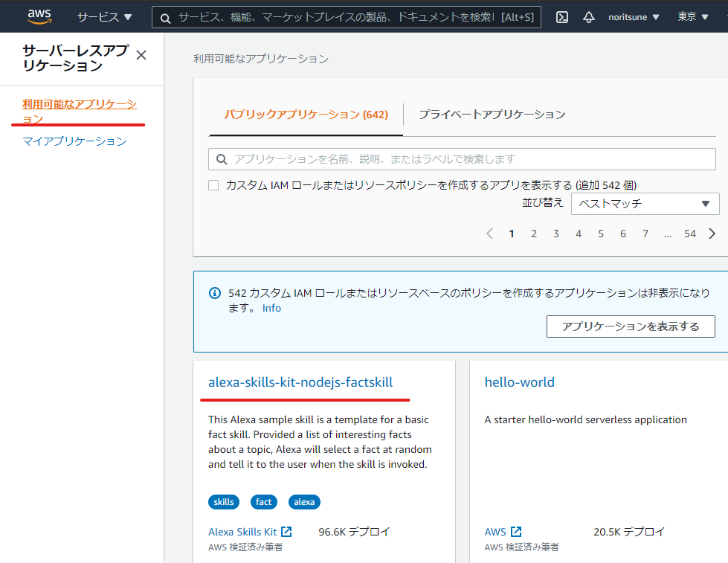The height and width of the screenshot is (563, 728).
Task: Click the skills tag label
Action: pyautogui.click(x=224, y=502)
